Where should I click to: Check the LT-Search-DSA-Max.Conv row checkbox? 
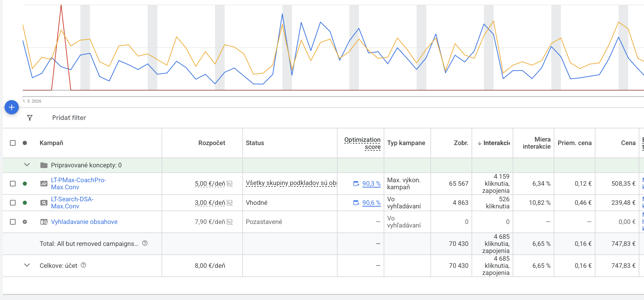pos(13,203)
